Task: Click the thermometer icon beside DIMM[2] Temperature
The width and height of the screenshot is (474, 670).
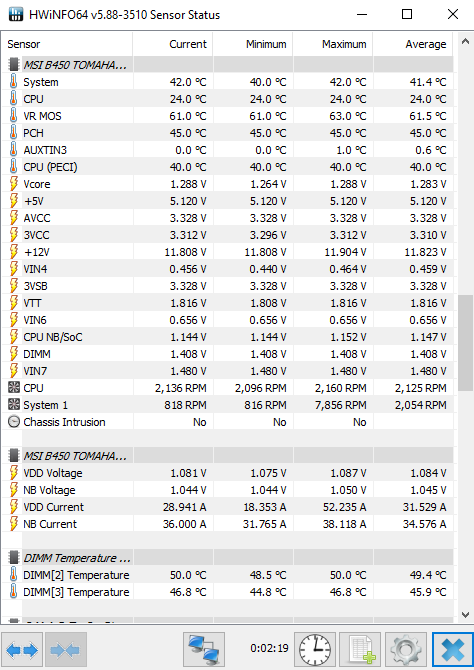Action: coord(14,575)
